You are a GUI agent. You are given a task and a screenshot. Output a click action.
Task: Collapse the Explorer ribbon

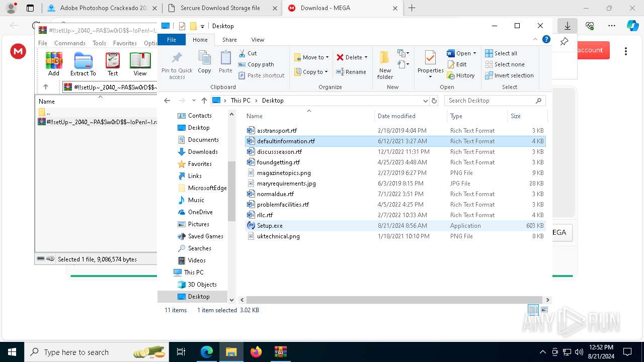pyautogui.click(x=535, y=39)
